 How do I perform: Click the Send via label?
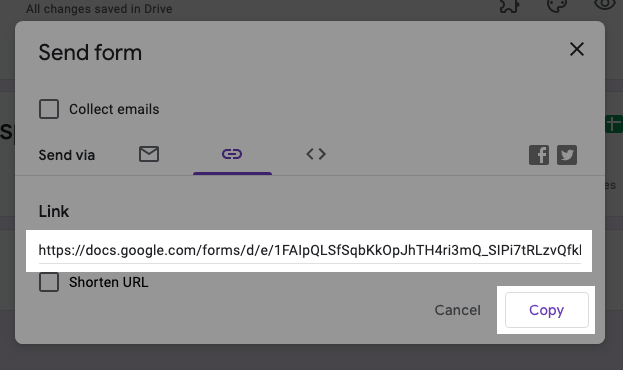click(x=67, y=155)
